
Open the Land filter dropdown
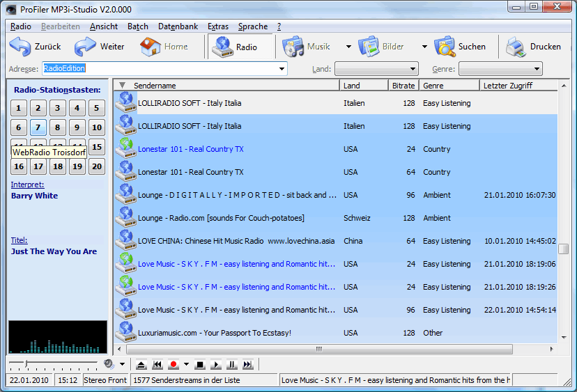click(413, 69)
